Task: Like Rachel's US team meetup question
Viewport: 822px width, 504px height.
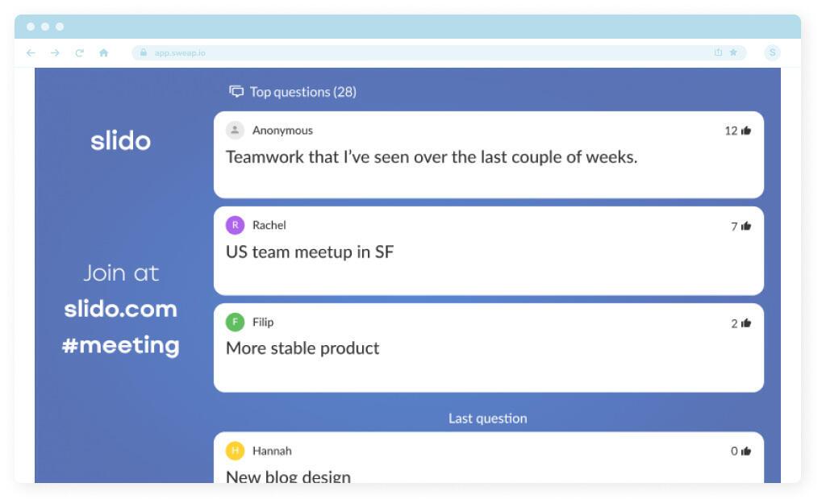Action: pyautogui.click(x=745, y=227)
